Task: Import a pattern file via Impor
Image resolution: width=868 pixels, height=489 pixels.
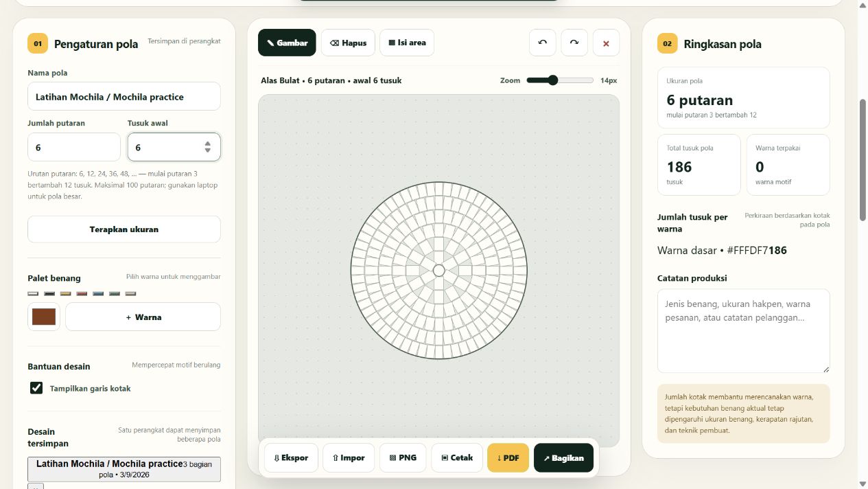Action: click(349, 458)
